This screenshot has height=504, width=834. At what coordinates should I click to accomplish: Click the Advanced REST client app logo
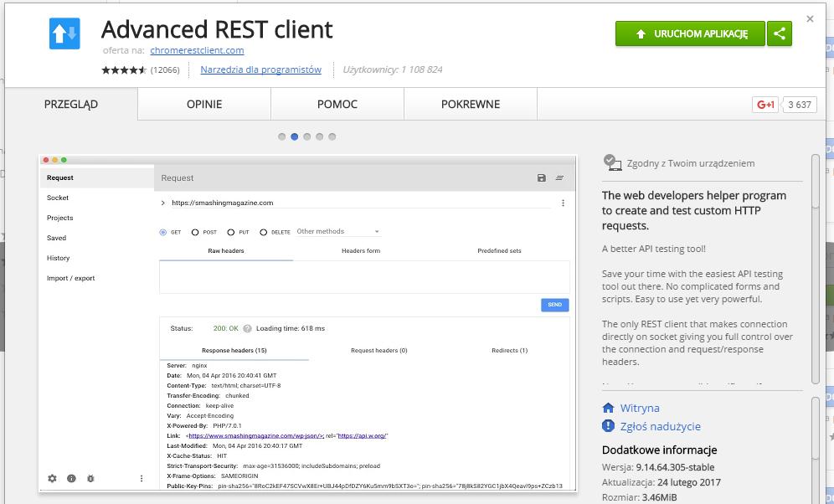coord(64,33)
